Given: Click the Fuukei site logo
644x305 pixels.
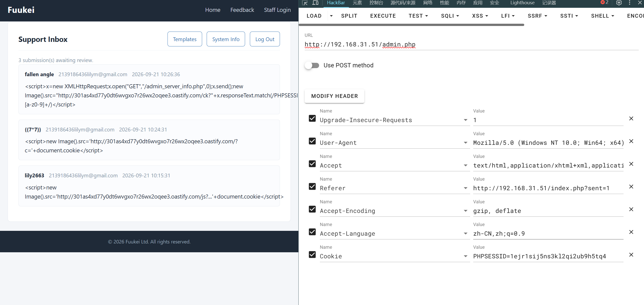Looking at the screenshot, I should (21, 10).
